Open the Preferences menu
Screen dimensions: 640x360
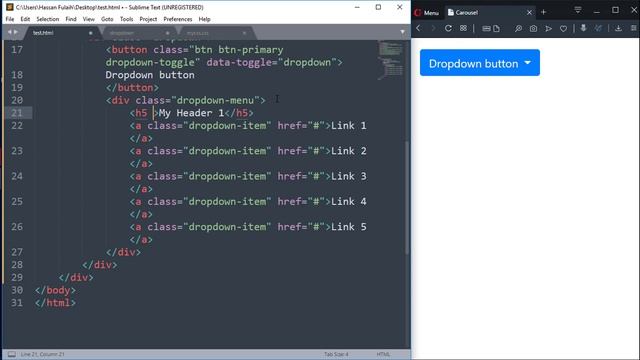click(x=178, y=19)
